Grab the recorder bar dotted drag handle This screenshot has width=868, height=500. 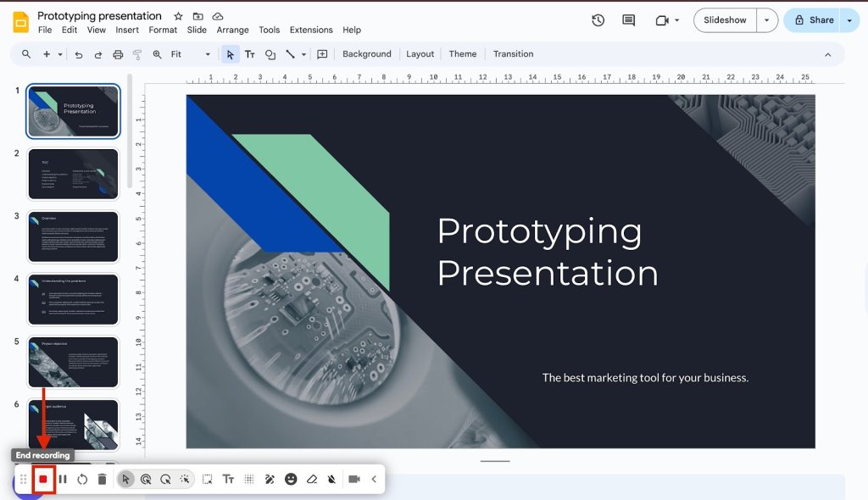[x=23, y=480]
